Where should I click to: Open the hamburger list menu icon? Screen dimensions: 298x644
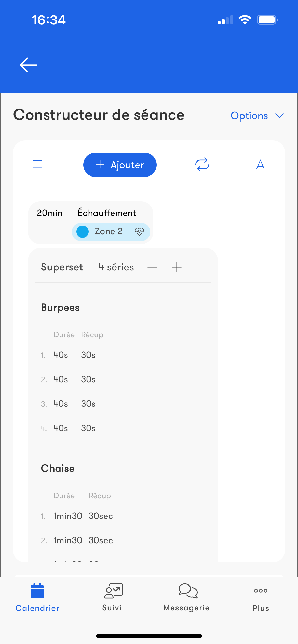37,164
